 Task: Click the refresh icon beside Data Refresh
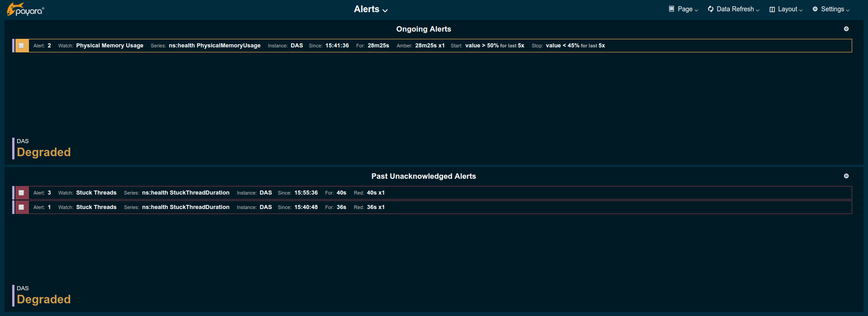point(711,9)
